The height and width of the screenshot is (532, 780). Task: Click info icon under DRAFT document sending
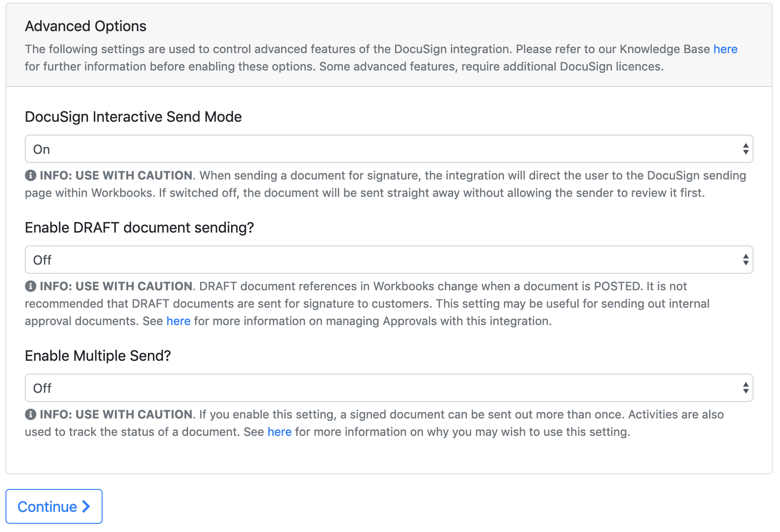(x=31, y=286)
